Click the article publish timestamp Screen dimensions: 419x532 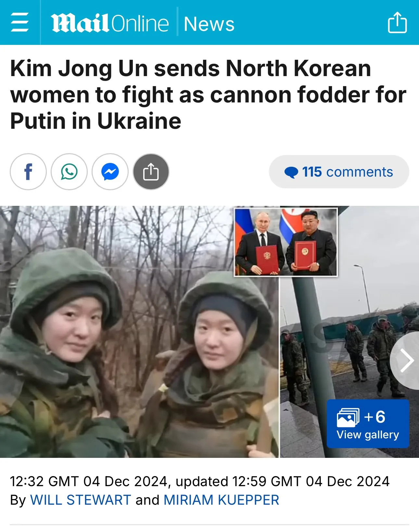[x=200, y=481]
